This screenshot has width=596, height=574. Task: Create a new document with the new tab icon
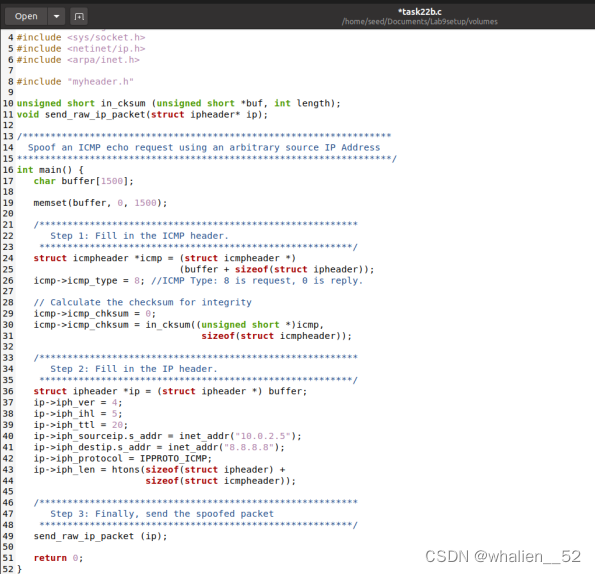[x=79, y=16]
